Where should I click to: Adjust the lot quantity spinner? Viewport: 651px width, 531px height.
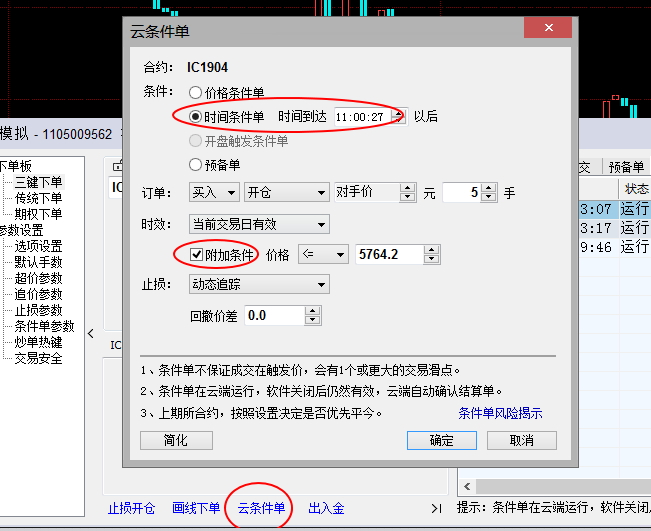(488, 193)
